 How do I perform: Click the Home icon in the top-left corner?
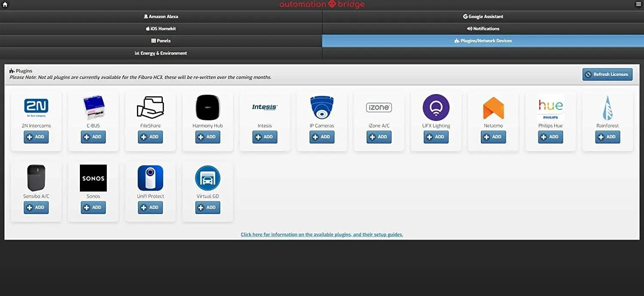5,4
